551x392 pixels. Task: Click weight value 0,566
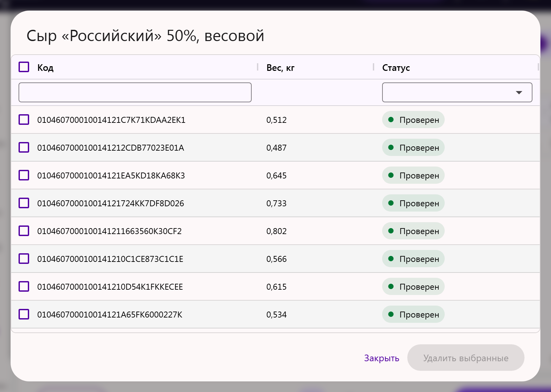tap(276, 259)
